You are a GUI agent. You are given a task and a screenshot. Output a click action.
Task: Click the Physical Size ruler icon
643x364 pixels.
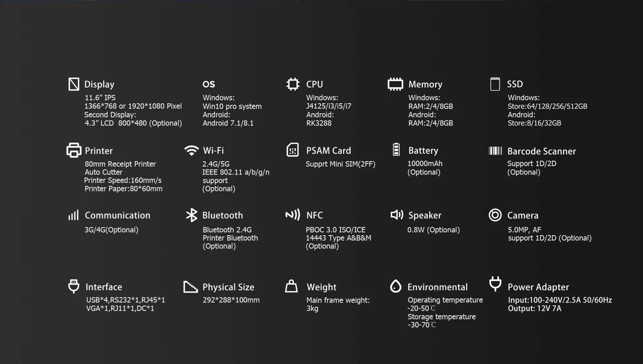(x=190, y=287)
